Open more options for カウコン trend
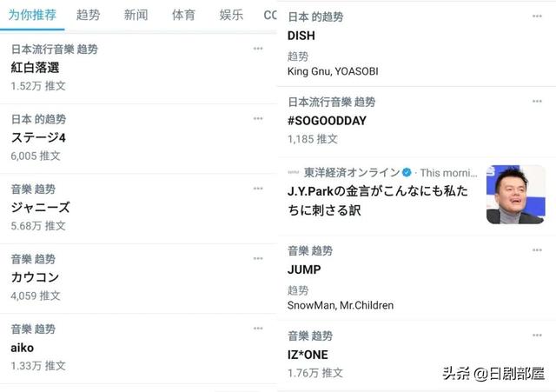556x392 pixels. (258, 258)
